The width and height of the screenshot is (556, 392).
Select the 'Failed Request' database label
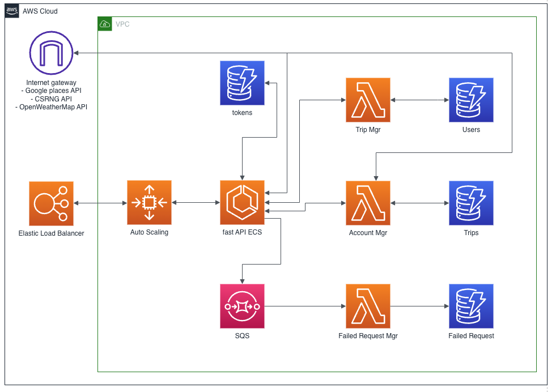(471, 336)
